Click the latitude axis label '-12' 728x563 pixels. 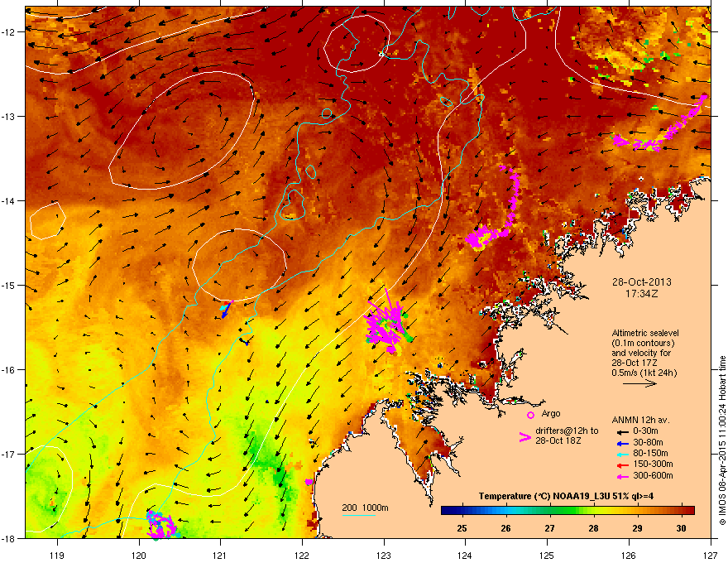pyautogui.click(x=10, y=31)
